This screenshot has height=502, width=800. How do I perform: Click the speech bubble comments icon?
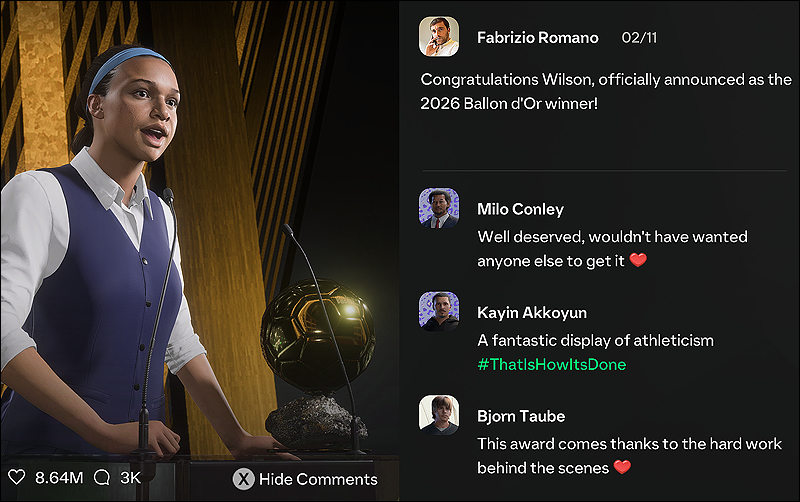[x=102, y=478]
